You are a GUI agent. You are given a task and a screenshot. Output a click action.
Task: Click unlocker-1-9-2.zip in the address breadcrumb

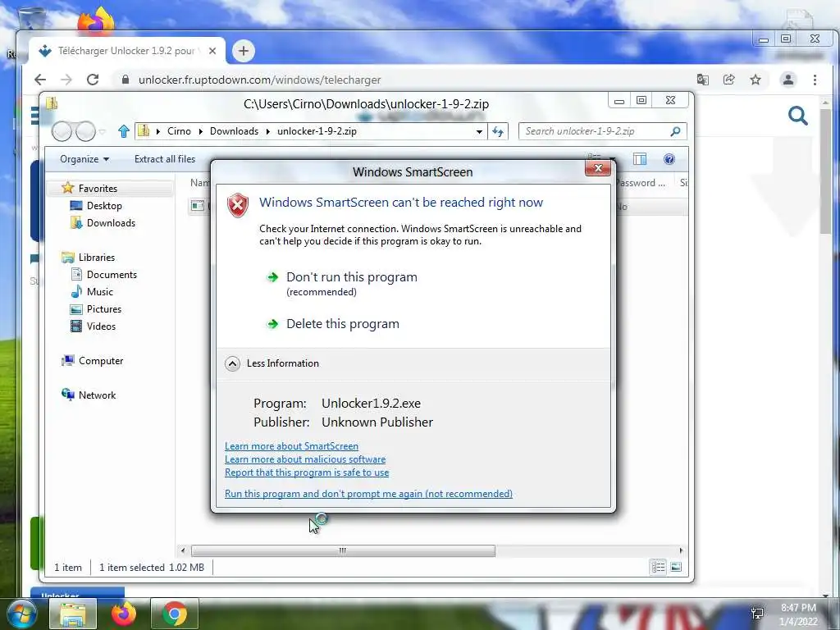[317, 131]
